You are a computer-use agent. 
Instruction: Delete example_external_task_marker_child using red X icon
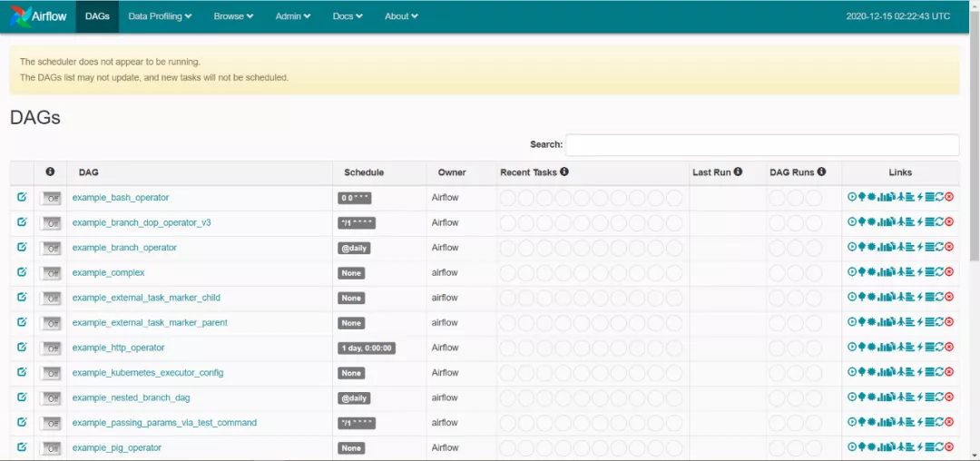point(949,297)
